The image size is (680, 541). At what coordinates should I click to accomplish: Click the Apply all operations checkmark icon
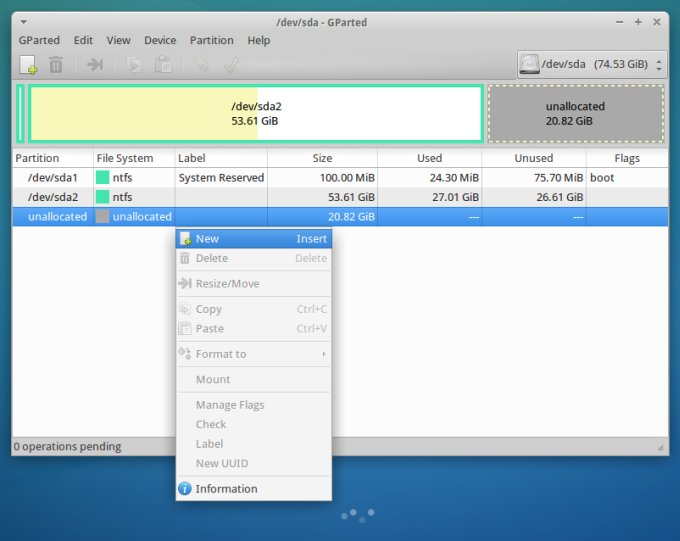[x=231, y=65]
